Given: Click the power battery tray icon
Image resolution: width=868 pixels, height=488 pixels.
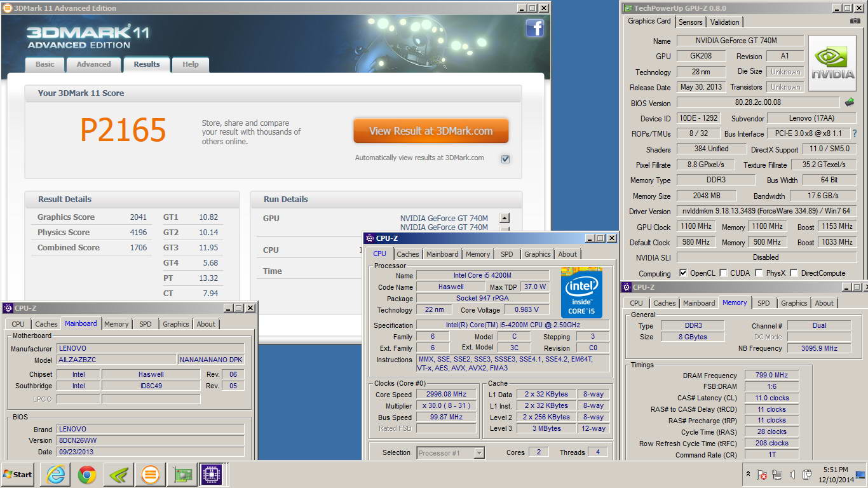Looking at the screenshot, I should 807,475.
